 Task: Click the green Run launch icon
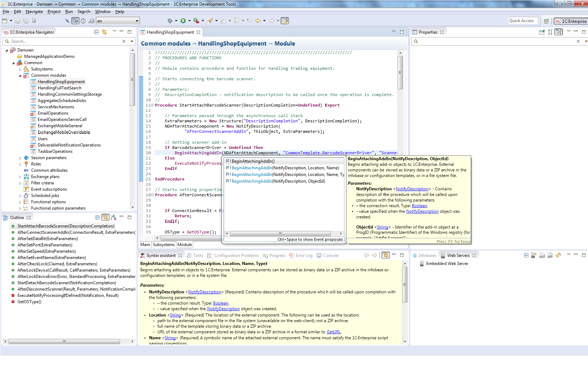(x=183, y=21)
